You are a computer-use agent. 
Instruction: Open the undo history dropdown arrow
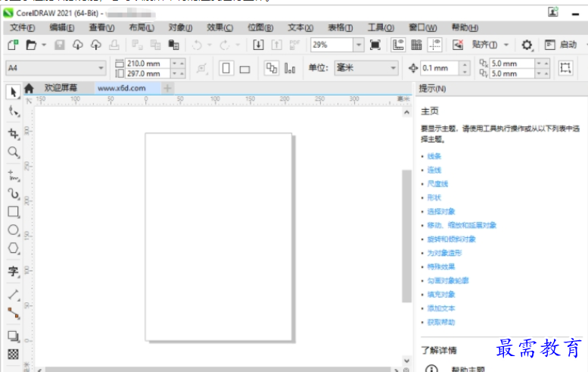[210, 45]
